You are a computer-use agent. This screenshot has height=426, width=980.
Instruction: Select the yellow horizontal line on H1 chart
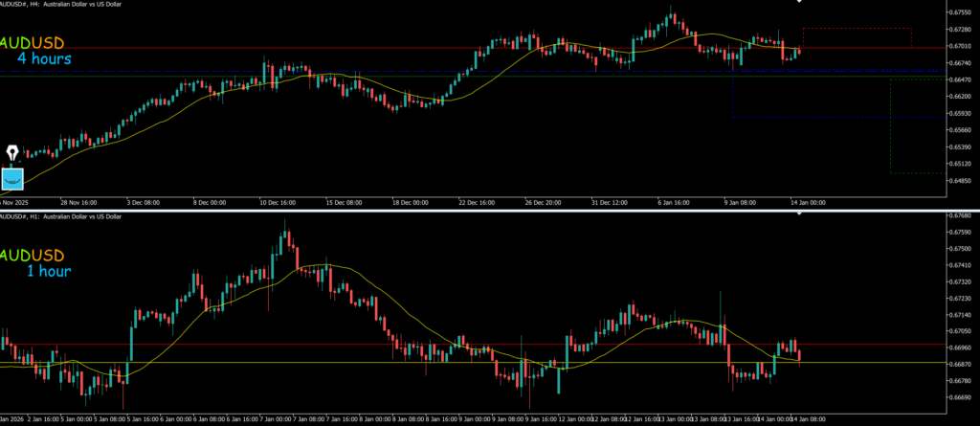click(x=287, y=363)
